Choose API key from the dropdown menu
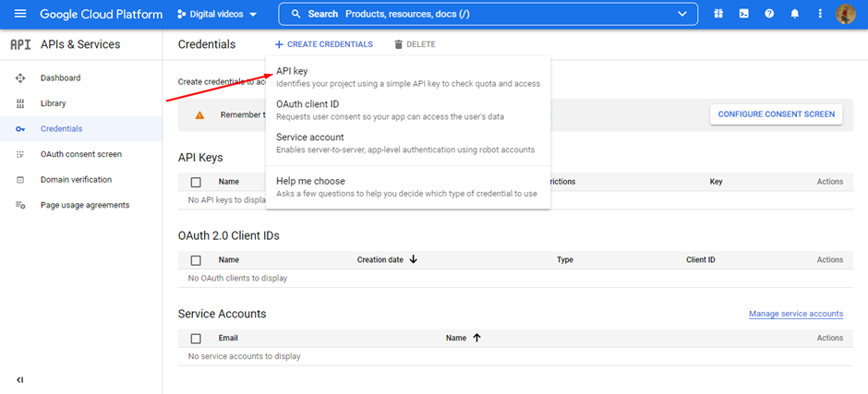The image size is (868, 394). 408,78
